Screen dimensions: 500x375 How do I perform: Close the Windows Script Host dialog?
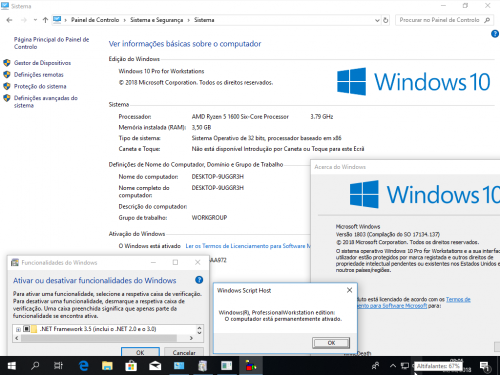pyautogui.click(x=349, y=290)
